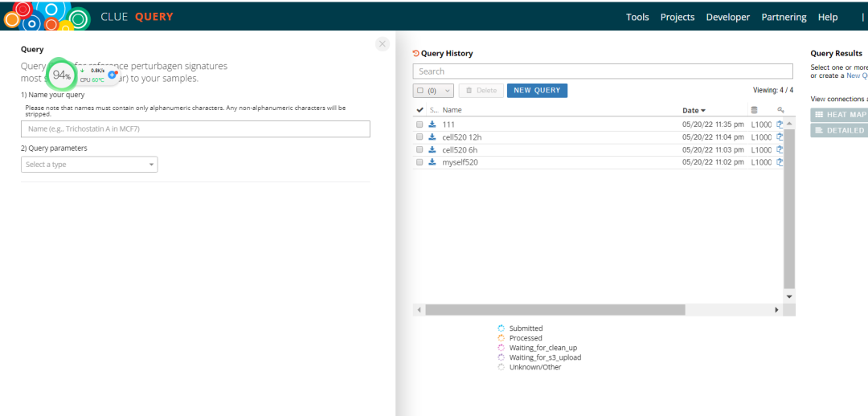The height and width of the screenshot is (416, 868).
Task: Open share icon in cell520 6h row
Action: click(780, 149)
